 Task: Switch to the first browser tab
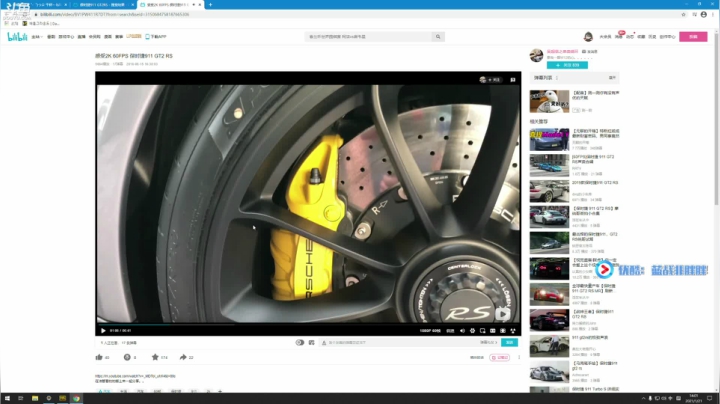click(x=37, y=5)
